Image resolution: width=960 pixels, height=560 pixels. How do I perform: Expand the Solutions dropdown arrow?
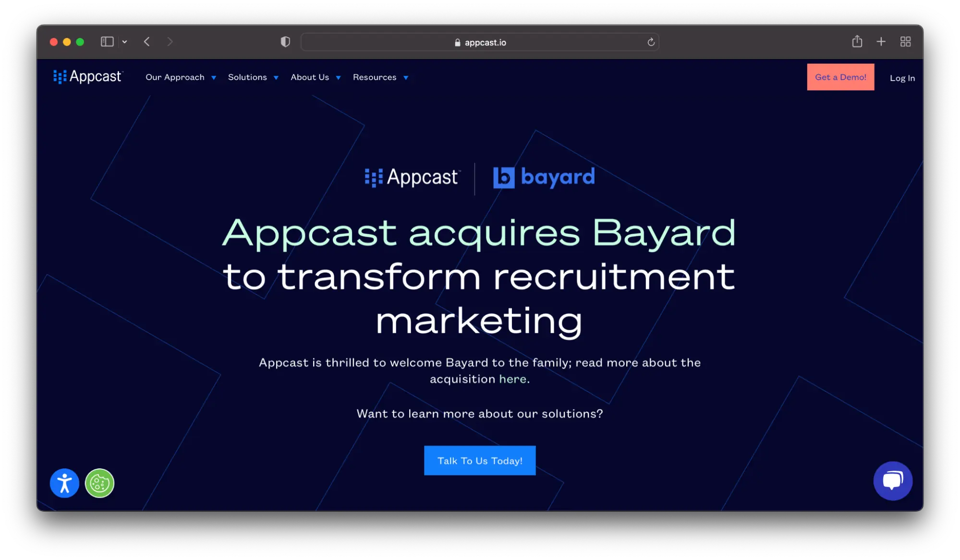[276, 78]
